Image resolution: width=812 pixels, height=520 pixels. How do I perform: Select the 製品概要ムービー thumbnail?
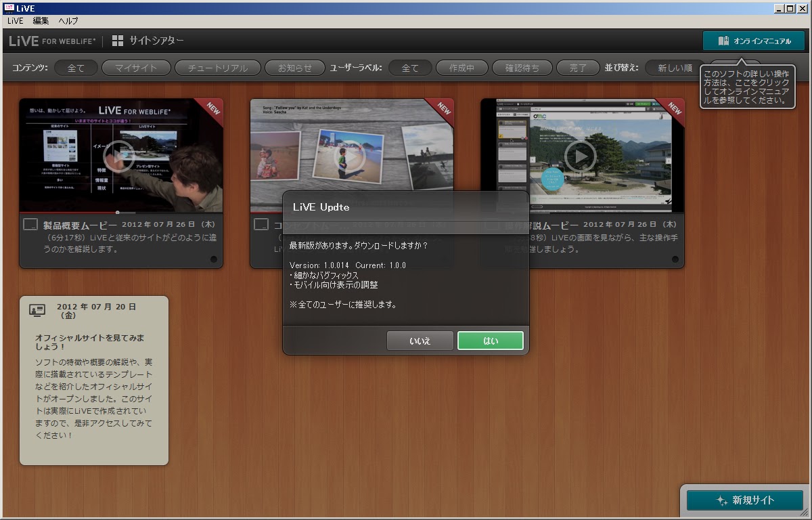click(121, 156)
